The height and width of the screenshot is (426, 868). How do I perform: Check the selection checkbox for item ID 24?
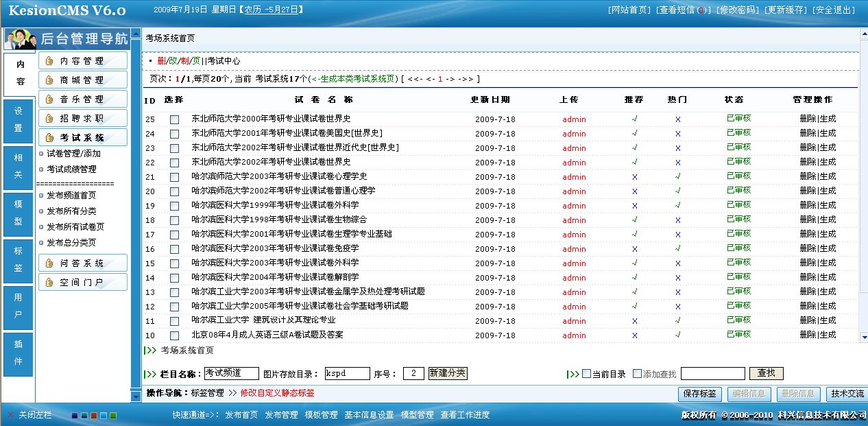click(175, 133)
